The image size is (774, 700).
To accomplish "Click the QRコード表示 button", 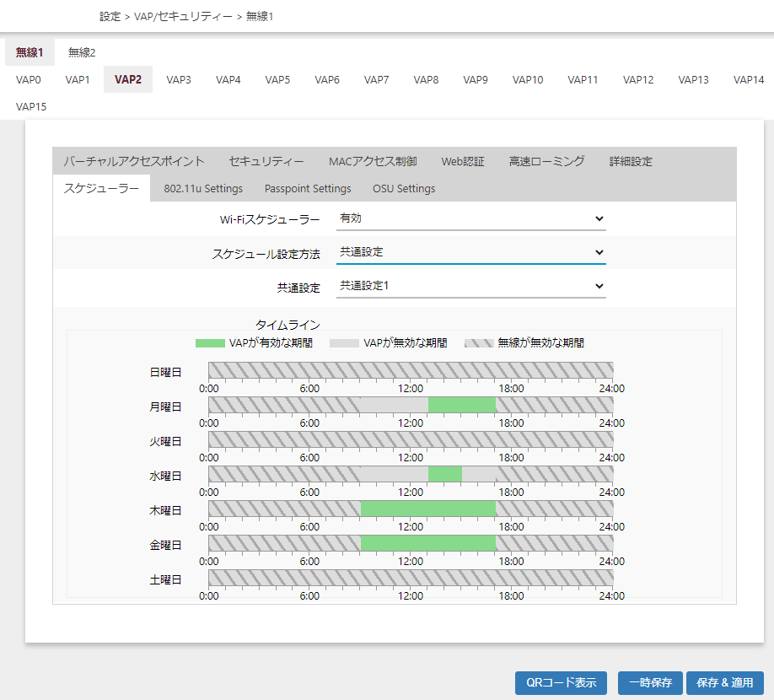I will tap(561, 683).
